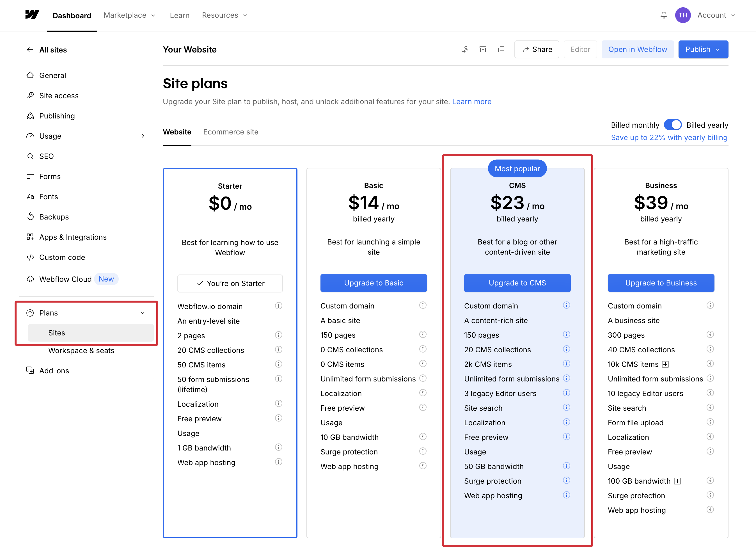Go back to All sites
756x558 pixels.
tap(47, 50)
